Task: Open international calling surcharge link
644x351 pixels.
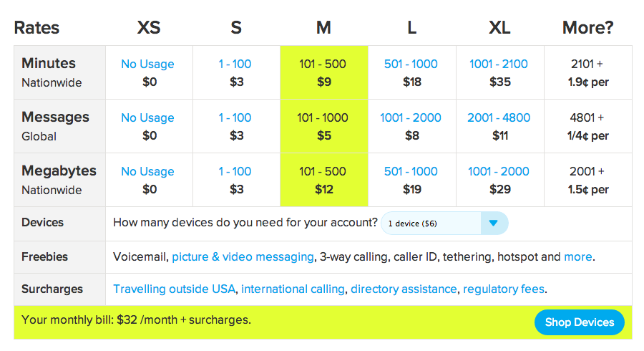Action: (293, 289)
